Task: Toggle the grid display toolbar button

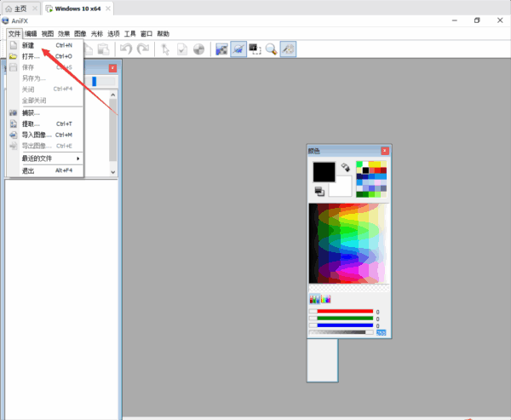Action: 221,50
